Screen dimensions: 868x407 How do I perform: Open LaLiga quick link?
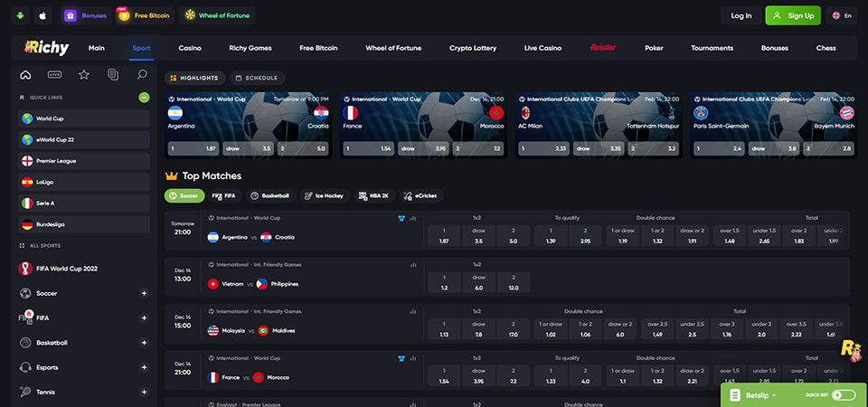(83, 182)
